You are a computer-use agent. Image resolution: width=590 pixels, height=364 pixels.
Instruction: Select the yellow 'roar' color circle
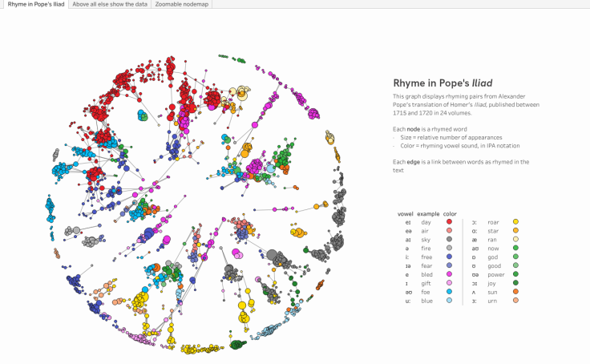516,221
